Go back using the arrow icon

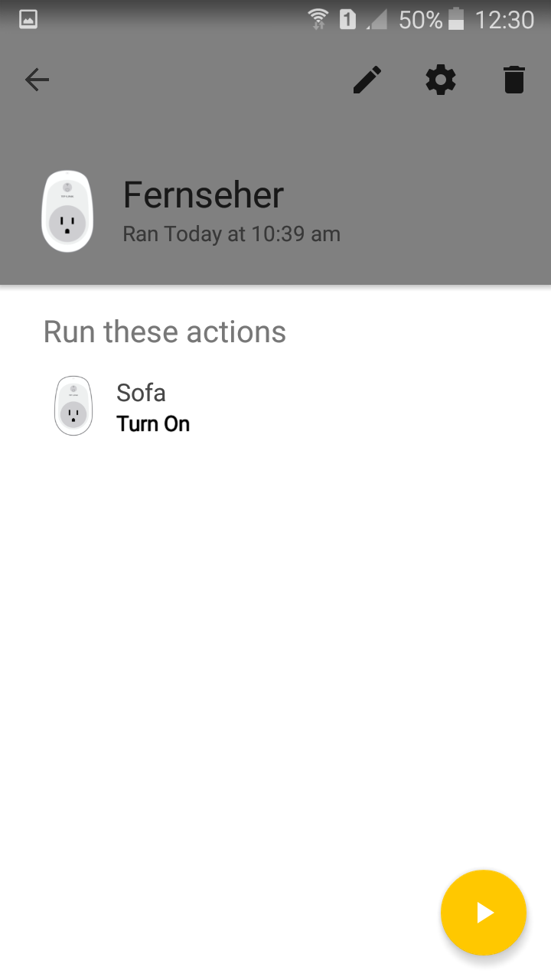37,80
